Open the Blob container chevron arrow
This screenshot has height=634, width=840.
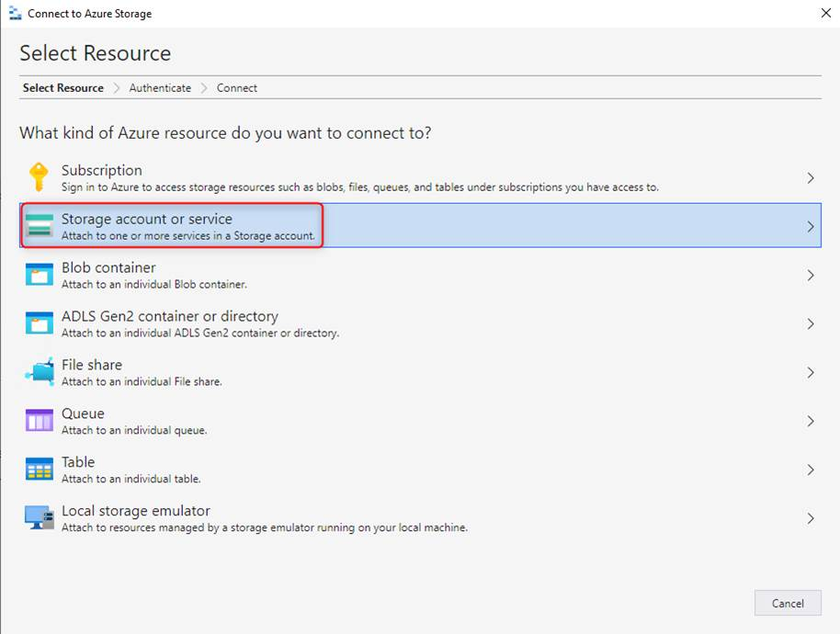coord(810,276)
